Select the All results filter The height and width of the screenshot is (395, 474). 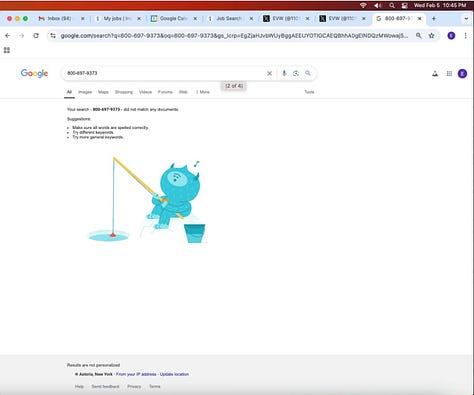[69, 92]
